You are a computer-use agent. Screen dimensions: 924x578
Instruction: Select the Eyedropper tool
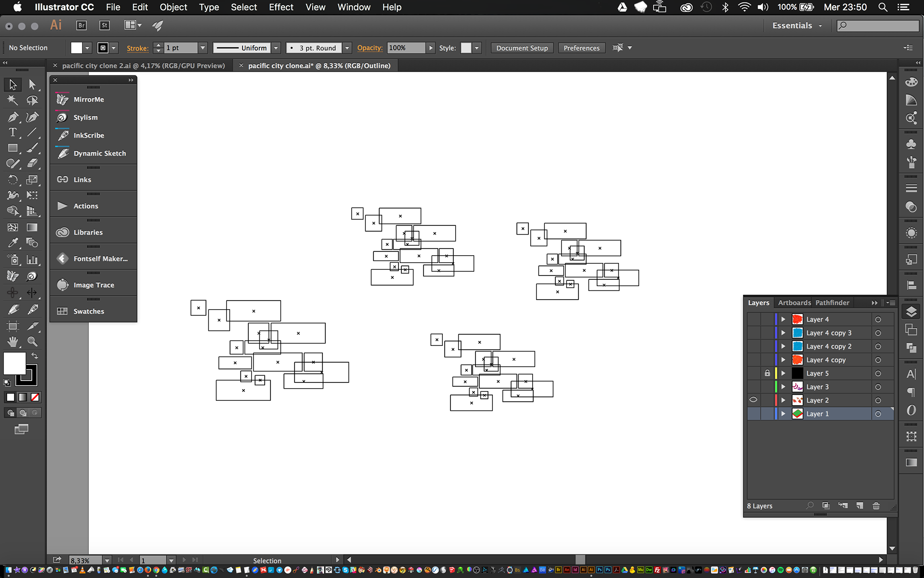[13, 243]
